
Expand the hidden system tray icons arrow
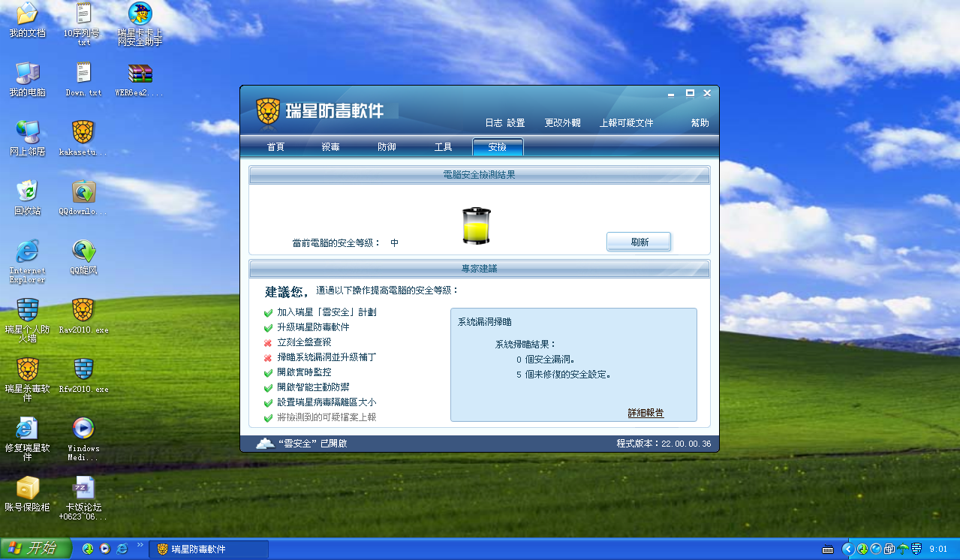[x=848, y=549]
